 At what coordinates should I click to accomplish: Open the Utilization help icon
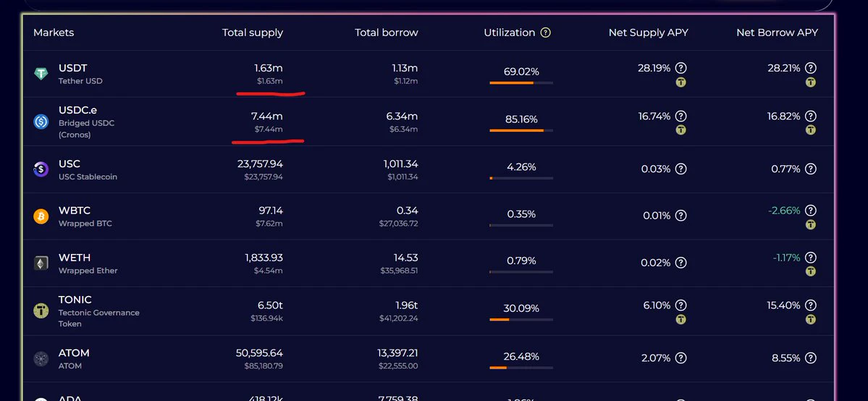(x=545, y=33)
